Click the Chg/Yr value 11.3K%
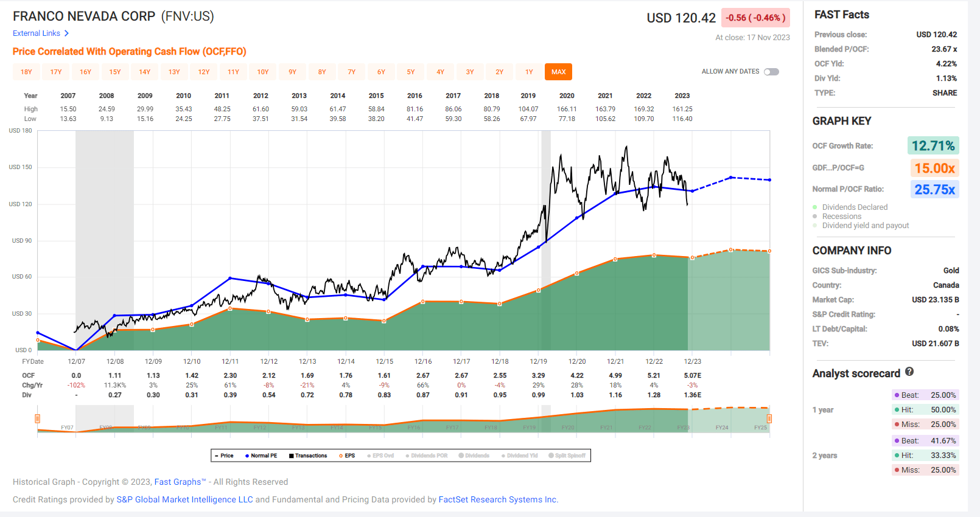 [115, 386]
